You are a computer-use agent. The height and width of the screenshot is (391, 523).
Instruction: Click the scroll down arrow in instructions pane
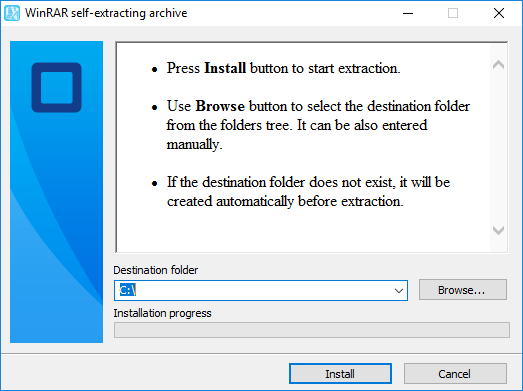click(498, 230)
